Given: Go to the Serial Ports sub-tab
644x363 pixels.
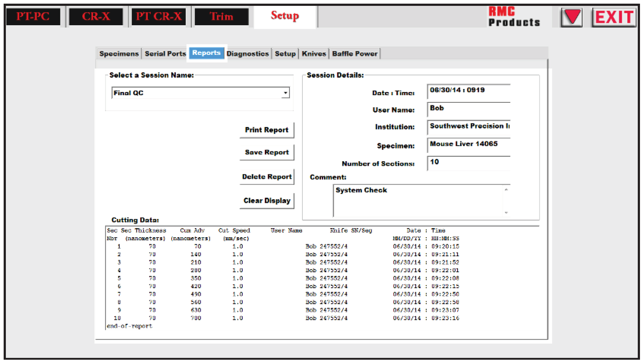Looking at the screenshot, I should click(x=165, y=54).
